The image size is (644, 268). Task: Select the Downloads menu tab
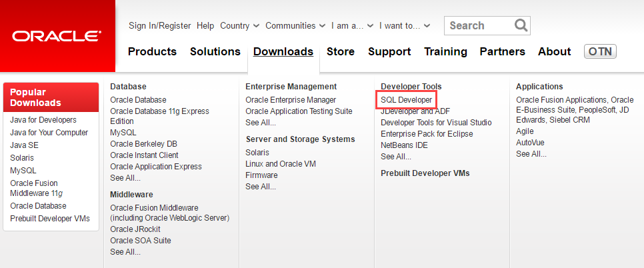tap(283, 51)
